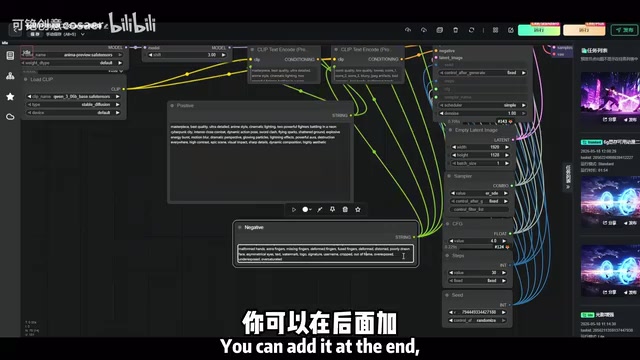Collapse the Load CLIP node via its title dot

26,80
